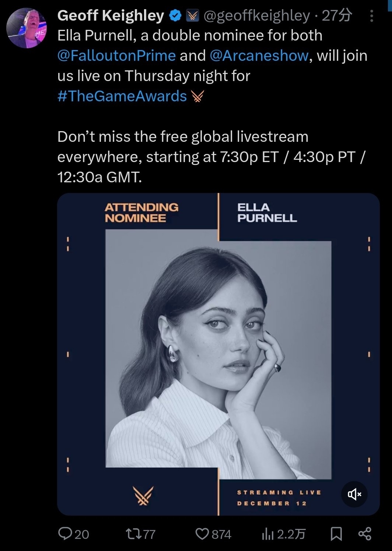Click the 27分 timestamp
Image resolution: width=392 pixels, height=551 pixels.
[x=337, y=15]
